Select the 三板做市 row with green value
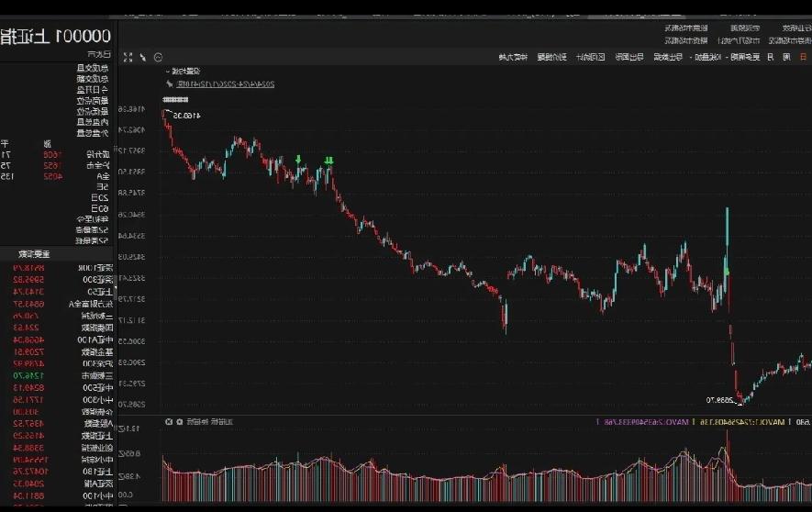 [57, 376]
